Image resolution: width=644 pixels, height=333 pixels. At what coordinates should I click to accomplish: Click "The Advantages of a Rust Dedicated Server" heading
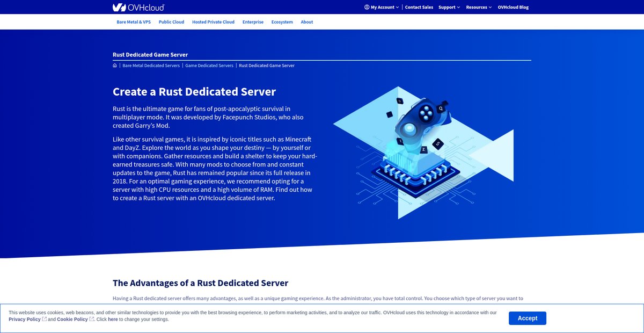click(200, 283)
